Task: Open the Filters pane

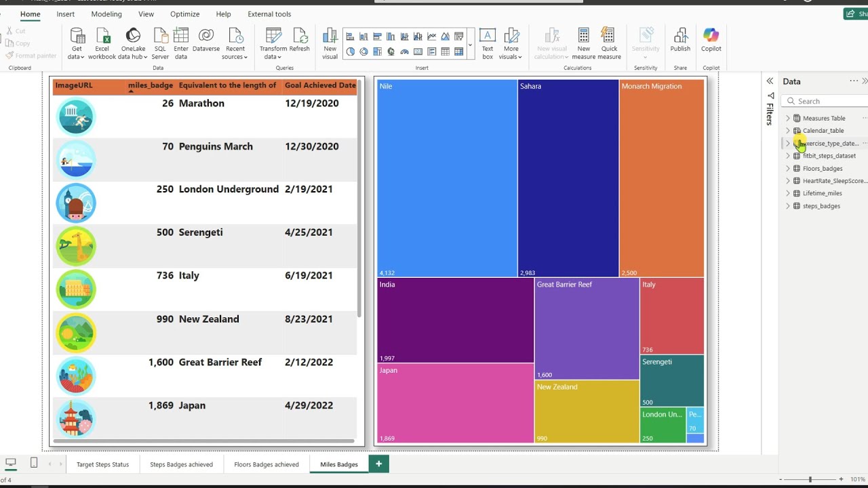Action: [x=770, y=110]
